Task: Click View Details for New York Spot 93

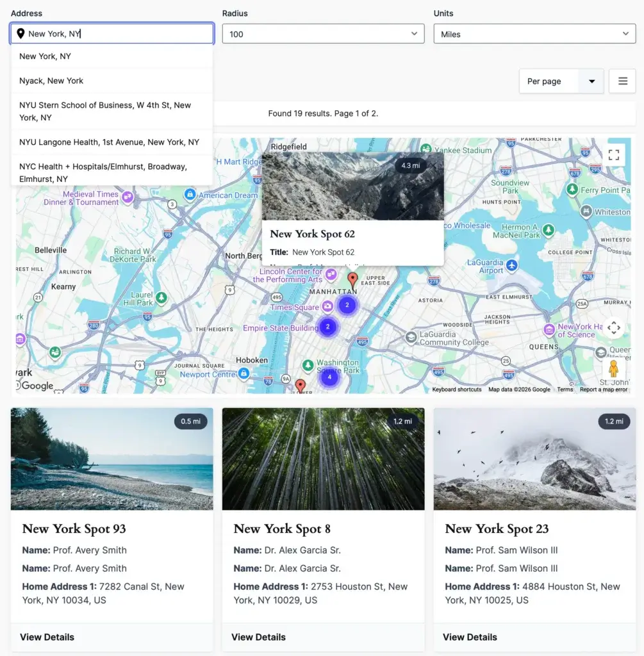Action: [x=47, y=637]
